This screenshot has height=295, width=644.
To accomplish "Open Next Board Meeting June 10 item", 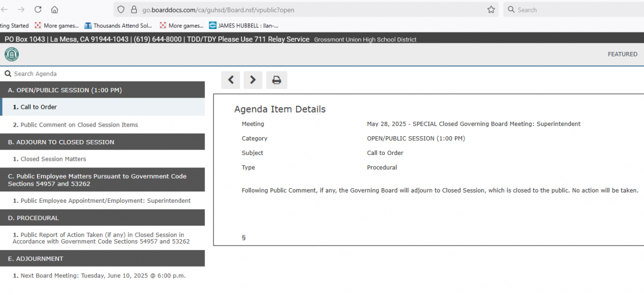I will tap(103, 276).
